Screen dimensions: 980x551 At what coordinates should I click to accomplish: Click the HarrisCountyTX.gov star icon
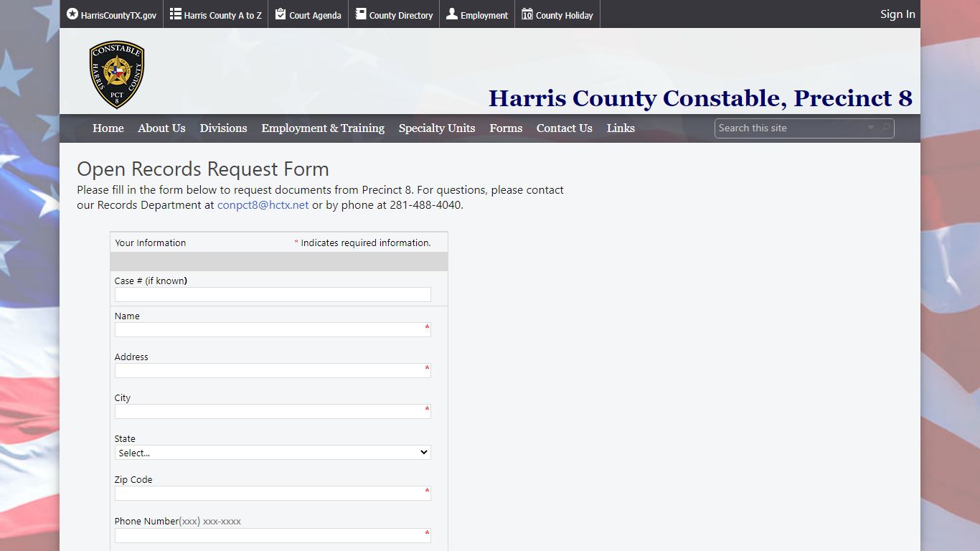pos(72,14)
